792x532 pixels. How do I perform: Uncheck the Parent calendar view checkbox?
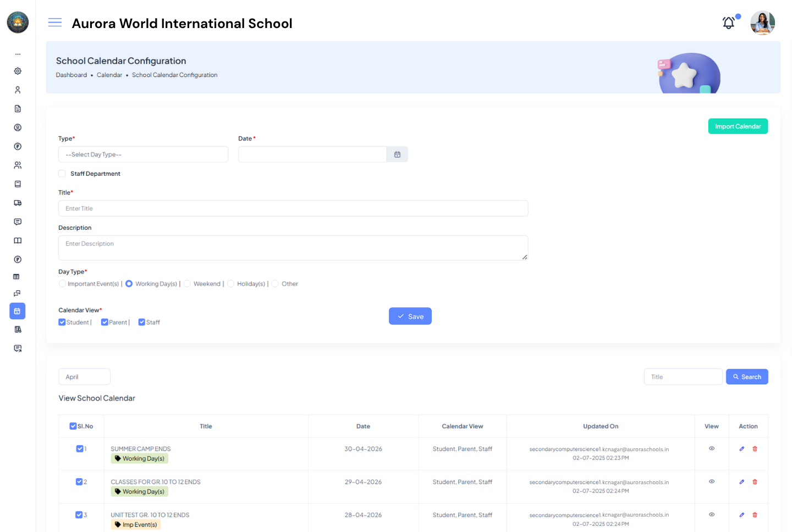105,322
